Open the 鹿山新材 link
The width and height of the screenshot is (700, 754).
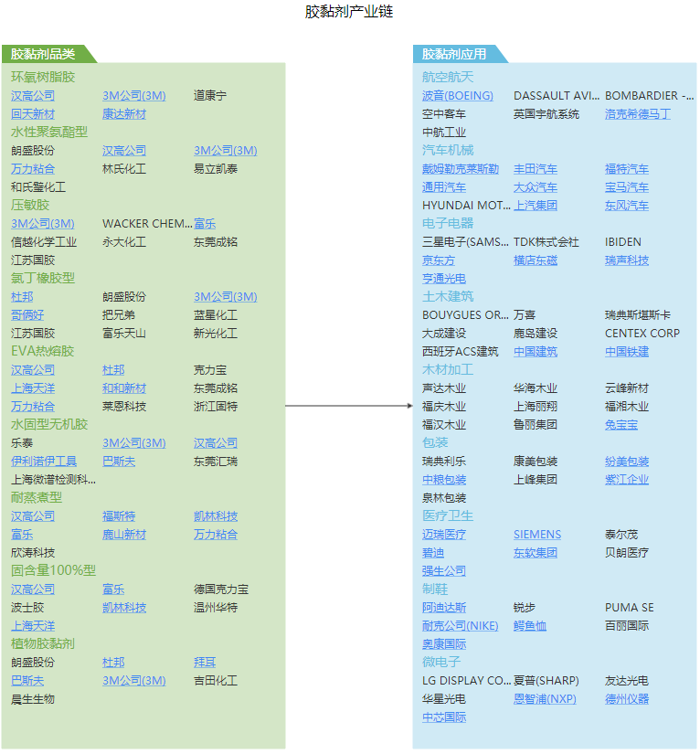tap(124, 535)
